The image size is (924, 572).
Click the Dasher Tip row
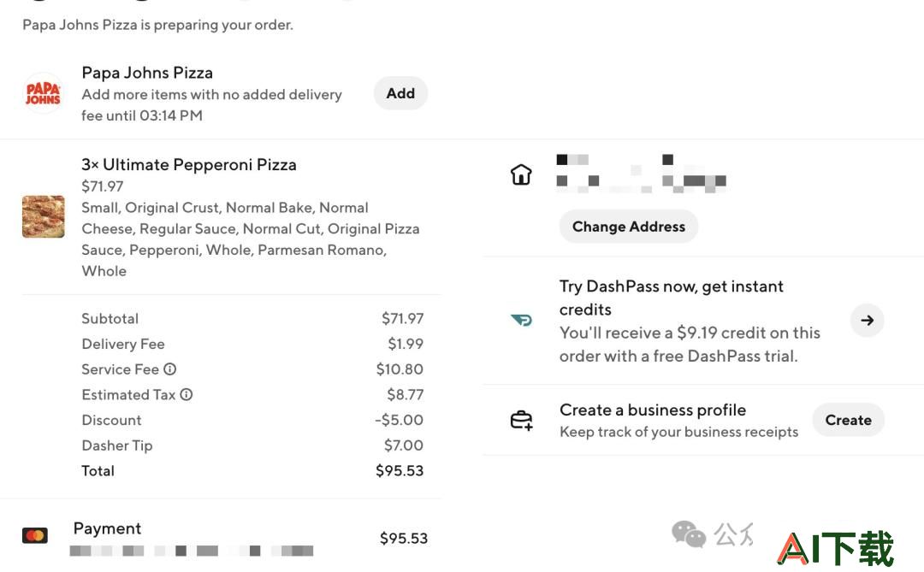click(252, 445)
